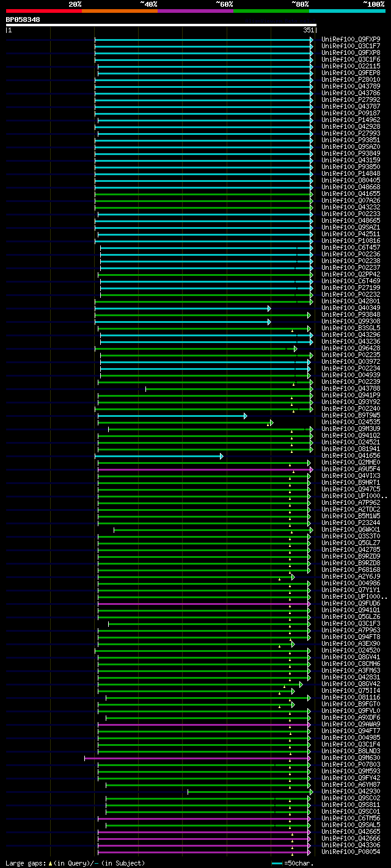Click the UniRef100_P14962 label
391x868 pixels.
click(x=351, y=120)
